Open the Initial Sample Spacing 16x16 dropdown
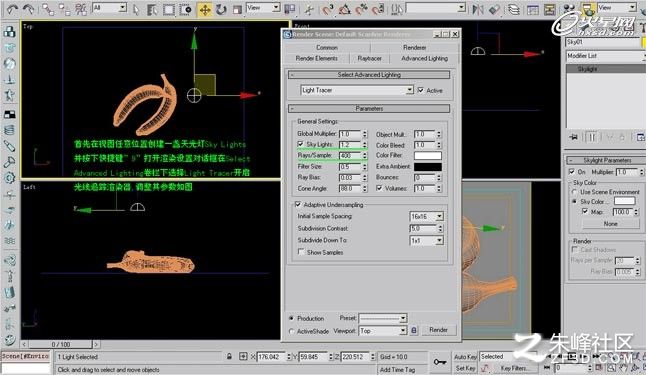Image resolution: width=646 pixels, height=375 pixels. coord(426,216)
